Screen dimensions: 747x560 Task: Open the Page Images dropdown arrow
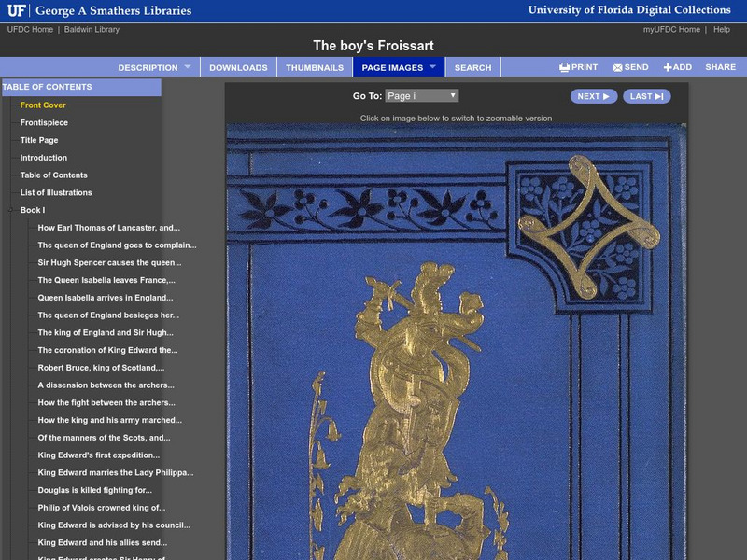(x=432, y=67)
